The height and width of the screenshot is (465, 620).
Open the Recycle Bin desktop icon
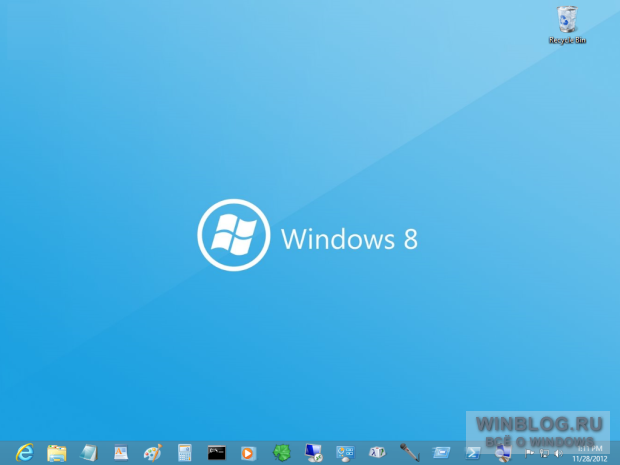(x=567, y=25)
